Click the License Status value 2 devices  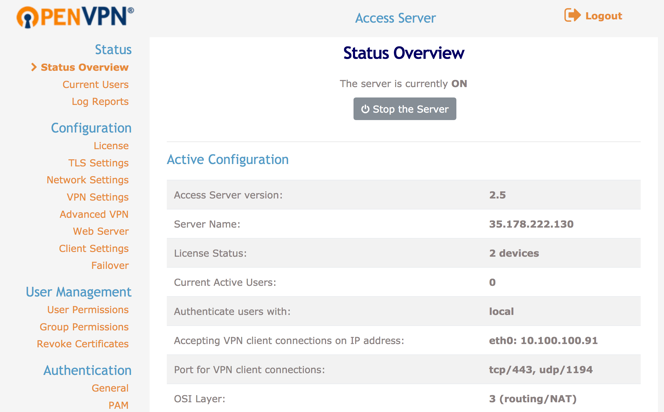click(x=514, y=253)
